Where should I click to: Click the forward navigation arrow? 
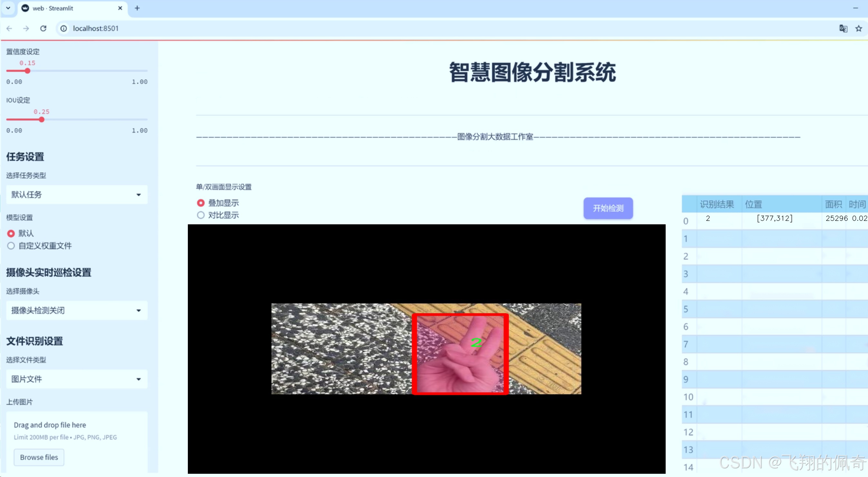(26, 28)
